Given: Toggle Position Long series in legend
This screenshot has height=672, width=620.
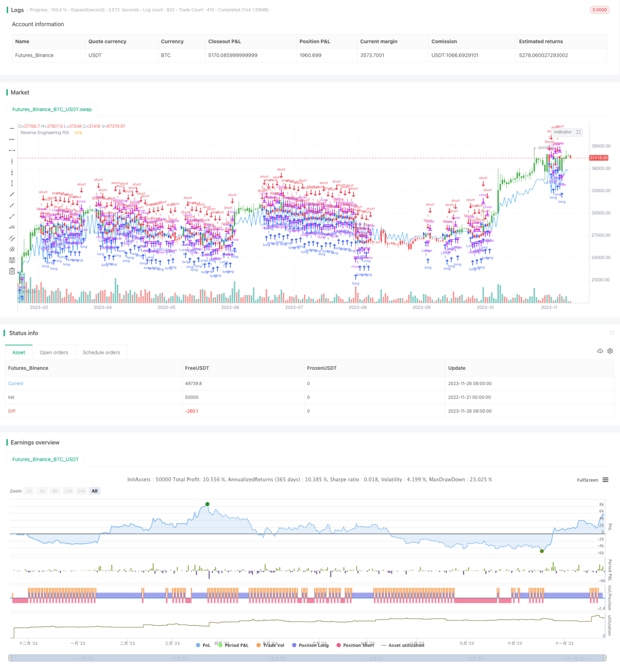Looking at the screenshot, I should 310,645.
